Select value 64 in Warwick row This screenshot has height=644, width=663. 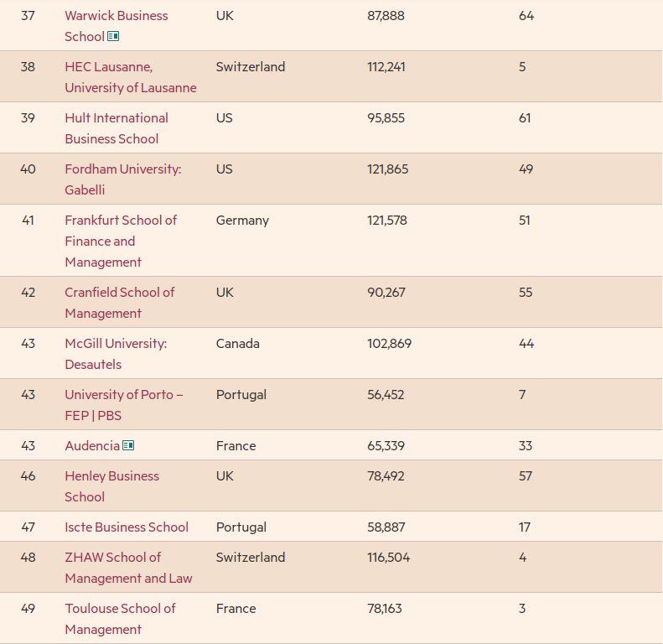click(526, 16)
